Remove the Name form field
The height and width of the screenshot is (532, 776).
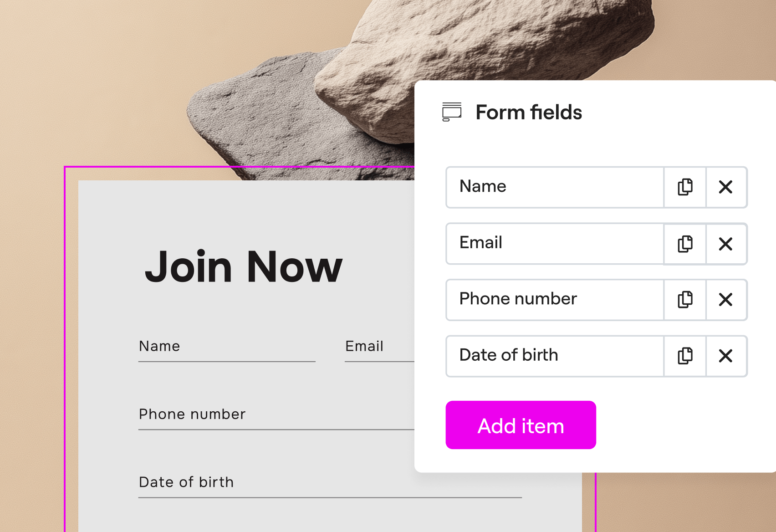coord(725,187)
